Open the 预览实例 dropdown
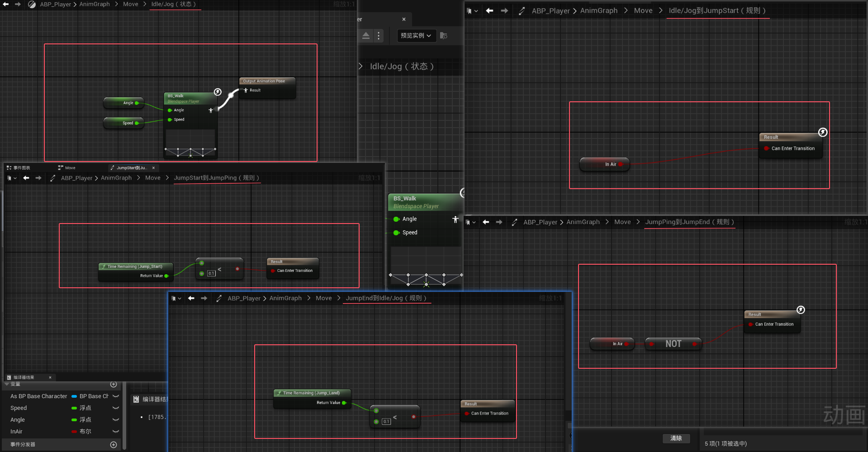The width and height of the screenshot is (868, 452). pyautogui.click(x=416, y=36)
